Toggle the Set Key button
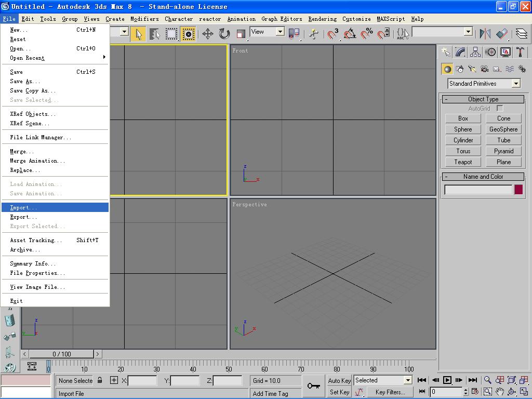 tap(339, 392)
